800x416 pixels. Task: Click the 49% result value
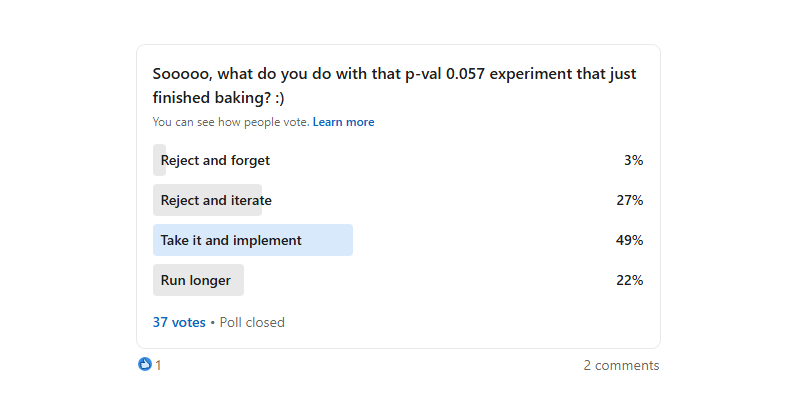pos(629,240)
